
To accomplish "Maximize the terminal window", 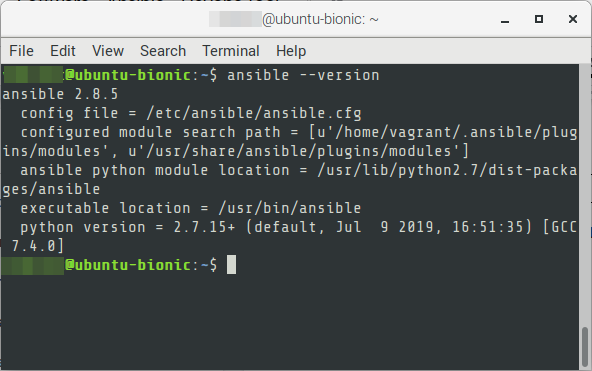I will point(539,19).
